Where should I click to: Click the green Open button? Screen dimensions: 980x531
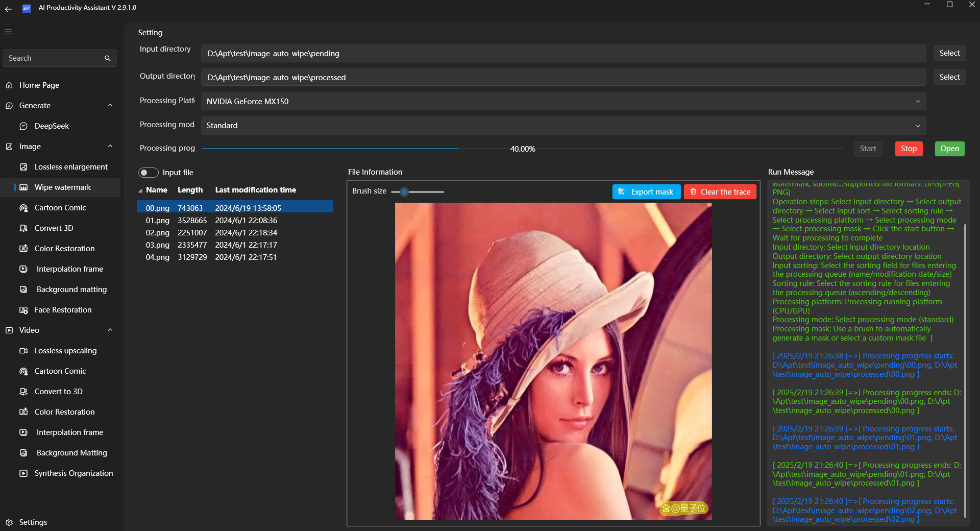[x=949, y=149]
